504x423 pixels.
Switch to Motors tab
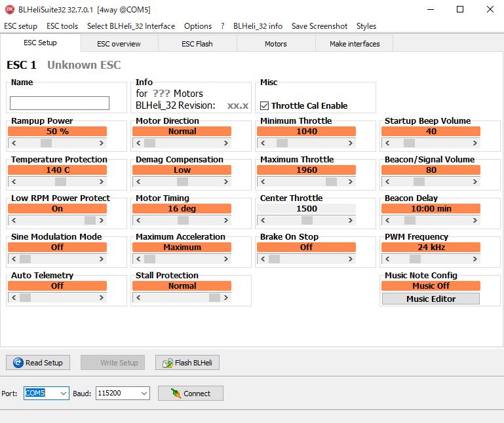tap(276, 44)
